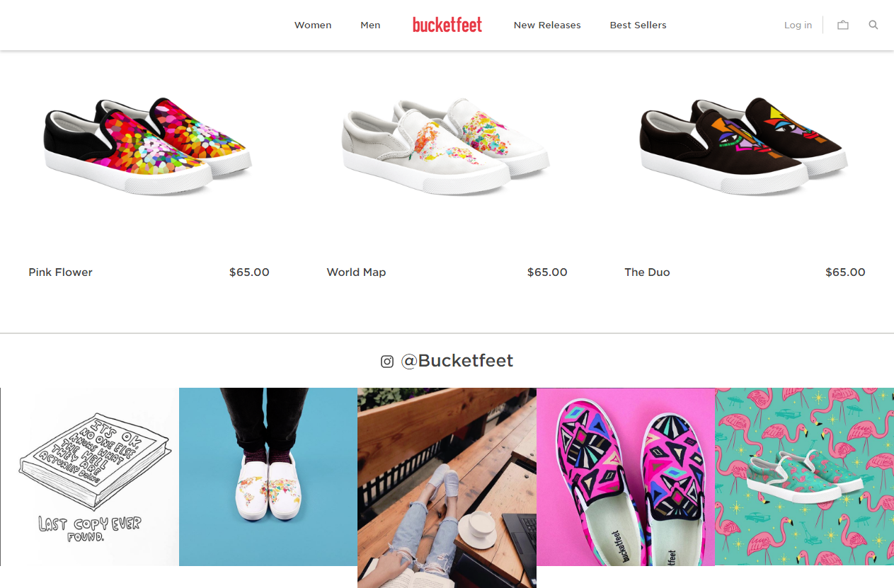The width and height of the screenshot is (894, 588).
Task: View The Duo shoe image
Action: (x=744, y=146)
